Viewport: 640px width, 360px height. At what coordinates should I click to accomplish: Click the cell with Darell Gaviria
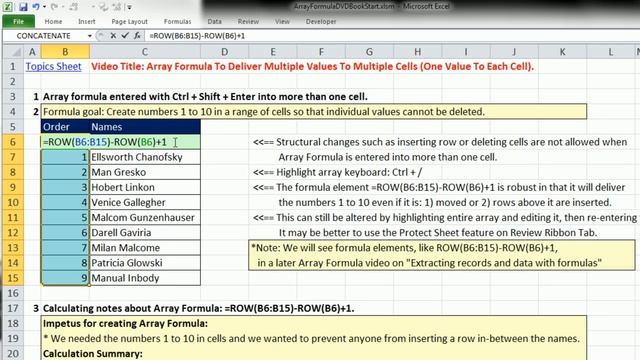click(x=145, y=233)
